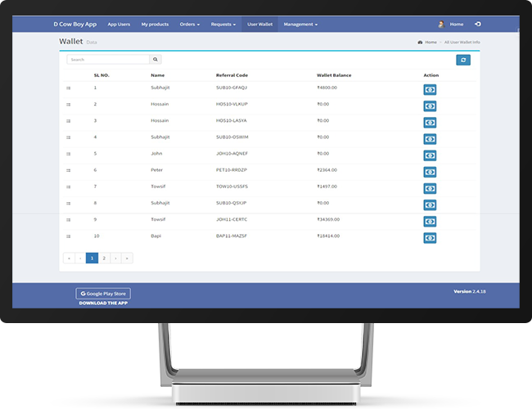The height and width of the screenshot is (409, 532).
Task: Click the Google Play Store button
Action: tap(103, 293)
